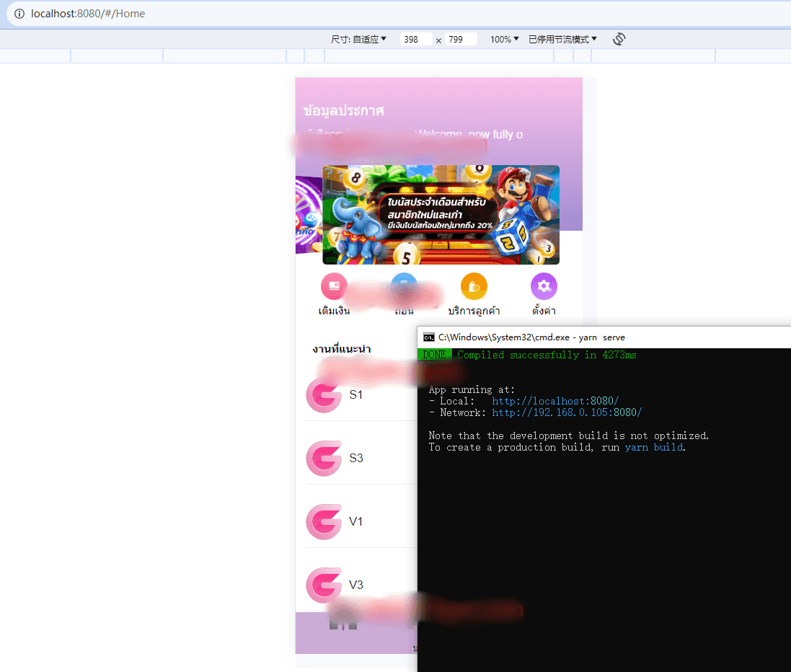Open the 100% zoom dropdown
The image size is (791, 672).
(x=505, y=40)
